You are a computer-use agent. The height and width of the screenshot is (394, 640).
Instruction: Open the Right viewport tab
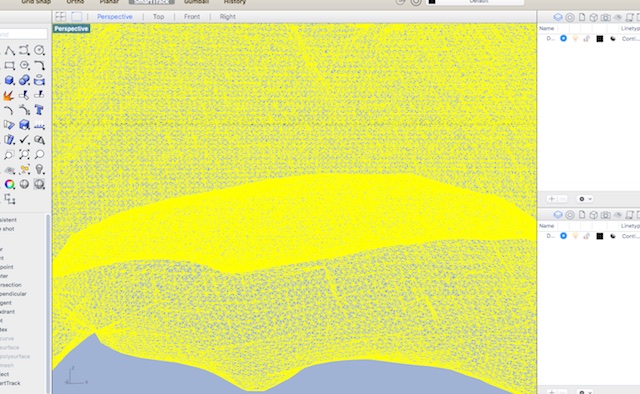point(227,17)
